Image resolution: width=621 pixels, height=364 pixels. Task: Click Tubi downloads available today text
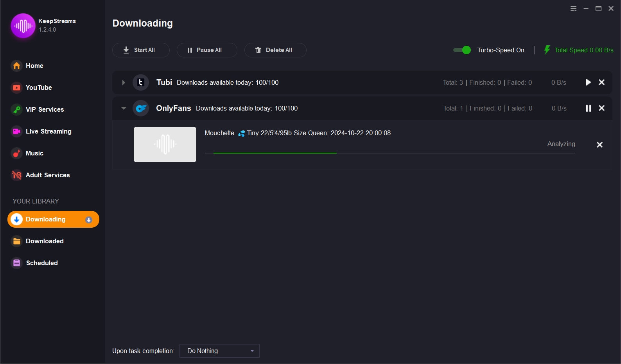point(228,82)
